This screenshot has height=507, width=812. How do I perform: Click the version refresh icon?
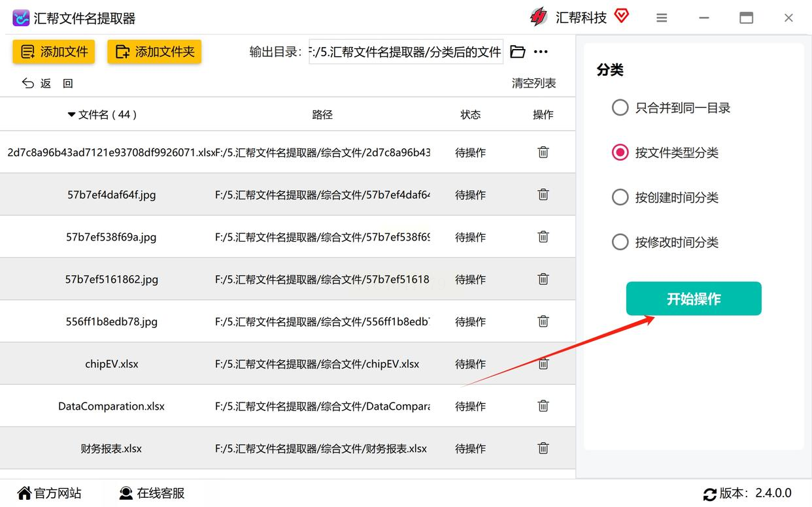tap(709, 494)
